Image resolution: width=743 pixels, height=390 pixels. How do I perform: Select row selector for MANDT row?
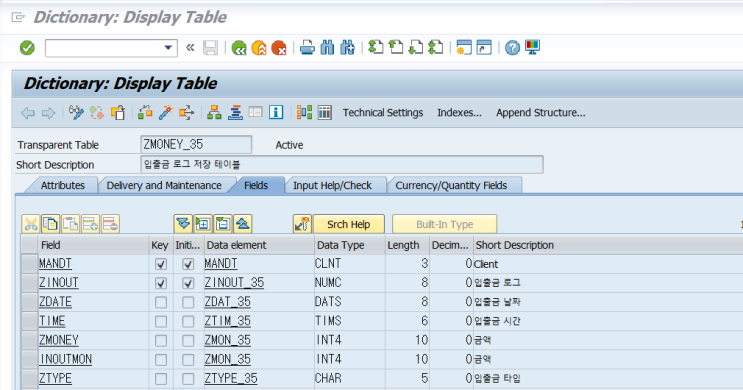click(x=29, y=263)
